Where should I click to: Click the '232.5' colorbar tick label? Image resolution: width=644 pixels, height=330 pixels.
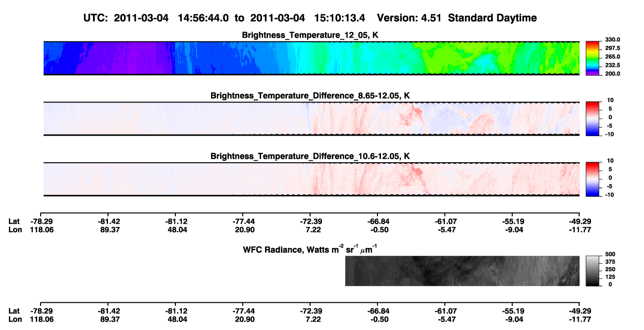(x=613, y=65)
